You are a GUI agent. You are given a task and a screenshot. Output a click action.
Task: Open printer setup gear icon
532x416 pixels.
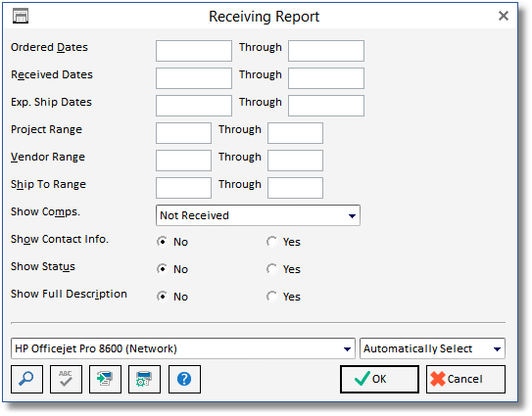pyautogui.click(x=144, y=379)
